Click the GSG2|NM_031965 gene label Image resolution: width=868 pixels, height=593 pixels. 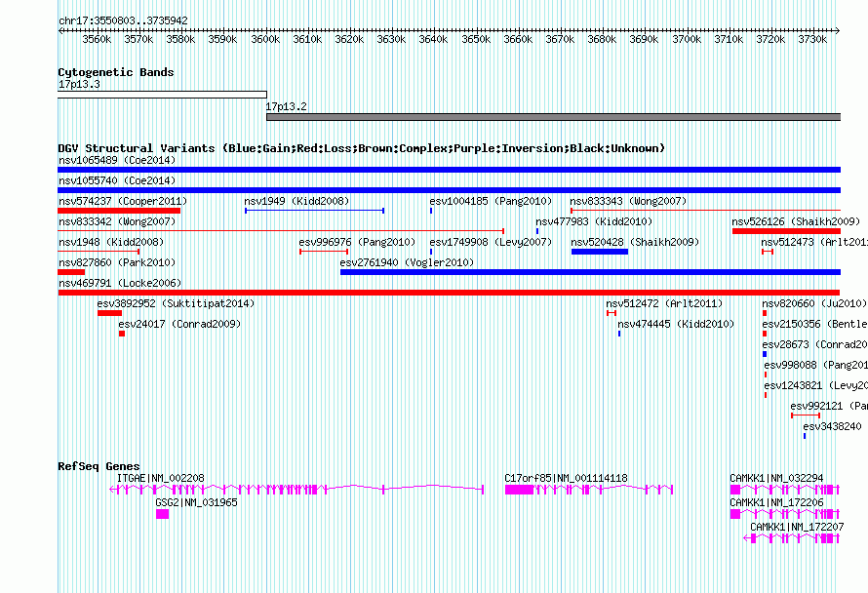pyautogui.click(x=196, y=502)
